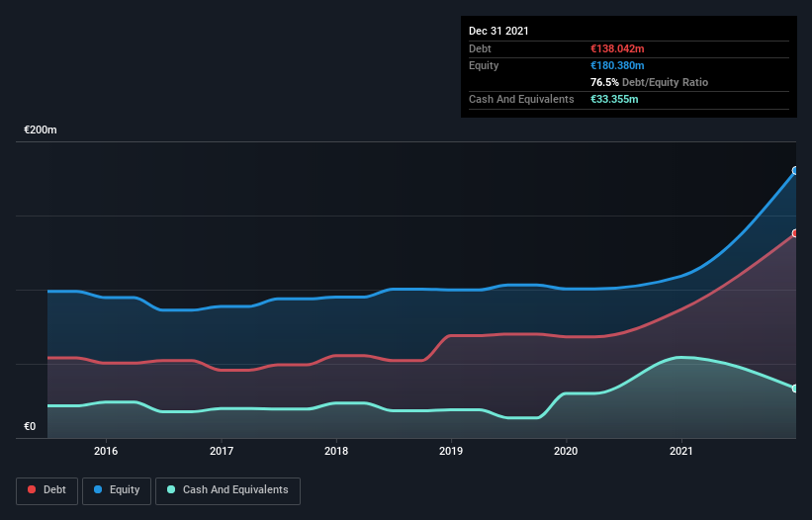The image size is (812, 520).
Task: Toggle the Debt series legend button
Action: click(46, 490)
